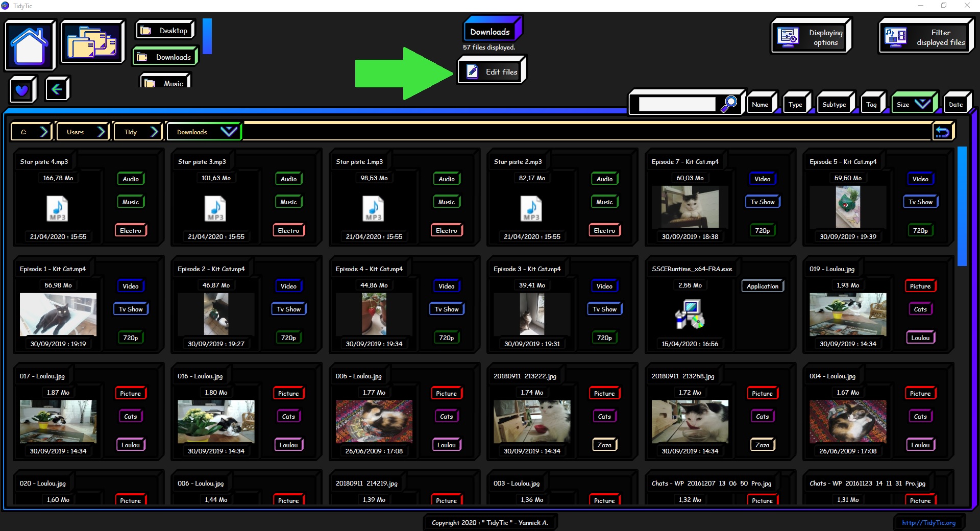Open 019 - Loulou.jpg thumbnail
The height and width of the screenshot is (531, 980).
(x=848, y=314)
